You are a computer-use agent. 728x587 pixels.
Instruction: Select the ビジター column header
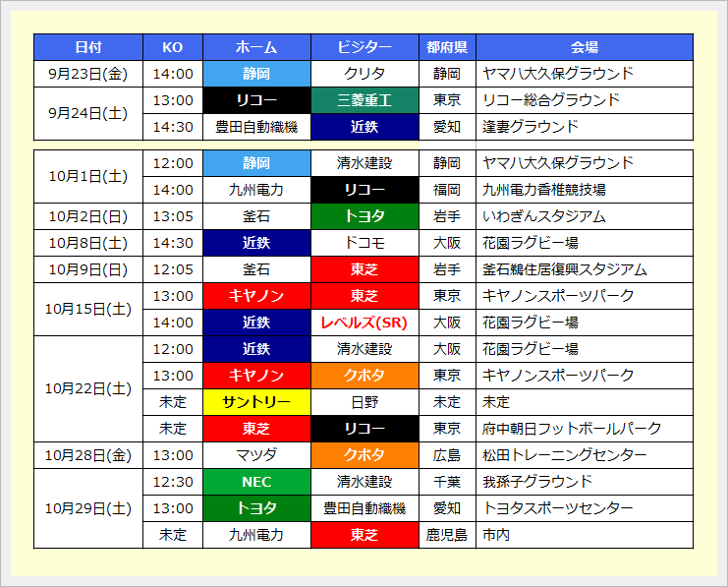(x=364, y=47)
